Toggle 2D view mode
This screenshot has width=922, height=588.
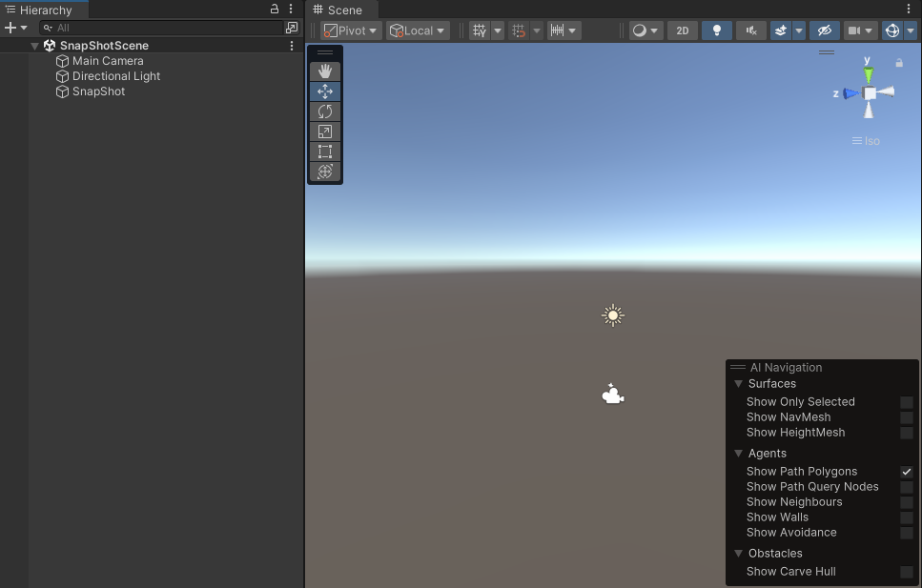[x=682, y=30]
